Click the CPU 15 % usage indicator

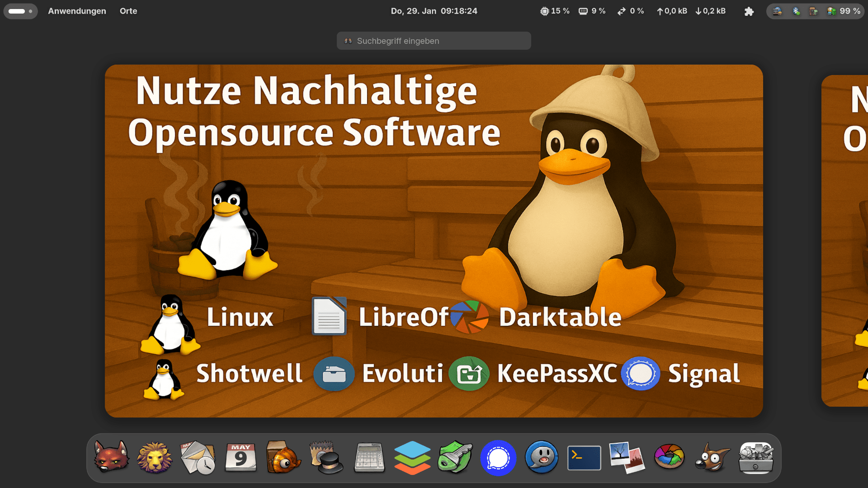pos(554,11)
